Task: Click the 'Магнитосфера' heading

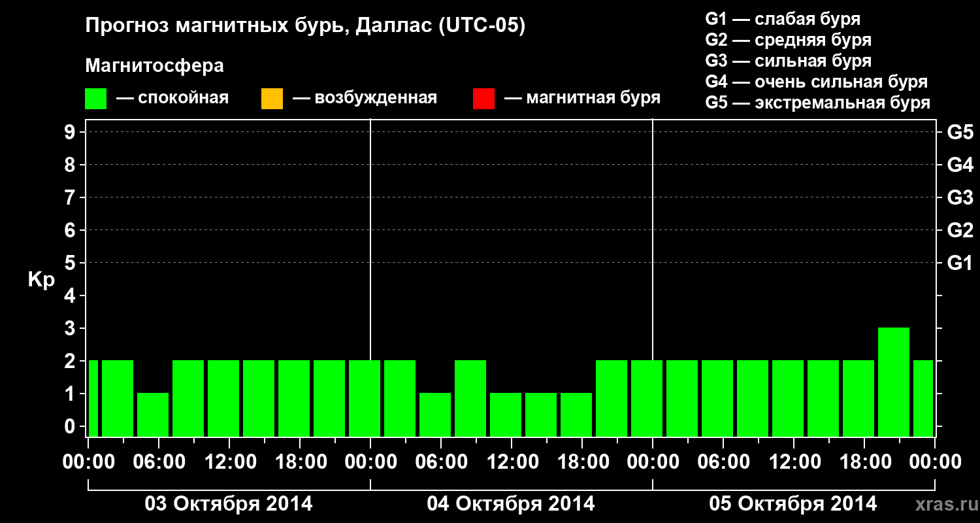Action: click(x=155, y=66)
